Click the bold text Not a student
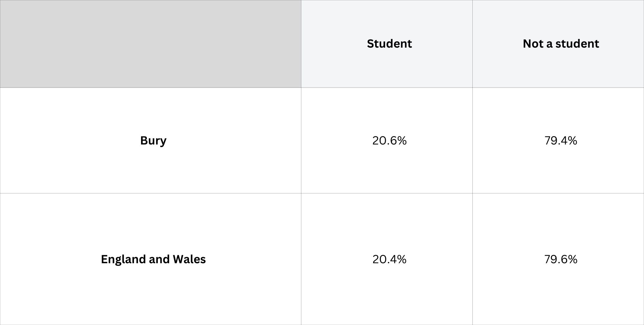Viewport: 644px width, 325px height. [561, 44]
